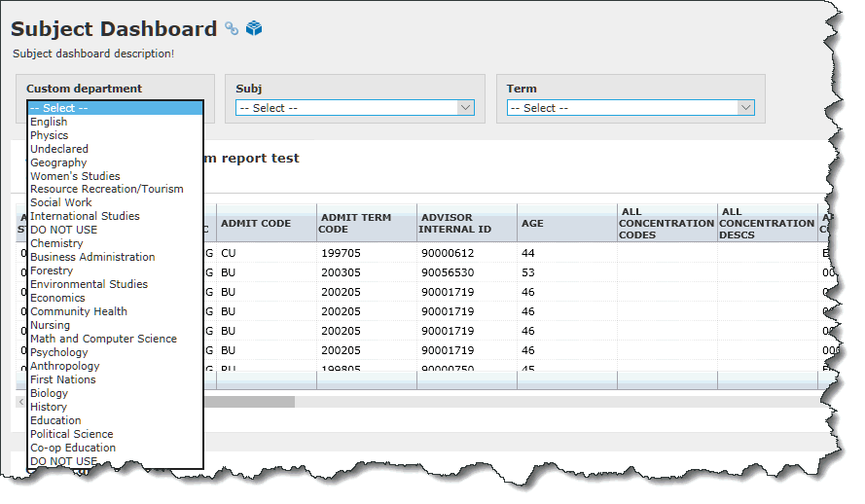Viewport: 865px width, 504px height.
Task: Choose English from the department list
Action: (49, 122)
